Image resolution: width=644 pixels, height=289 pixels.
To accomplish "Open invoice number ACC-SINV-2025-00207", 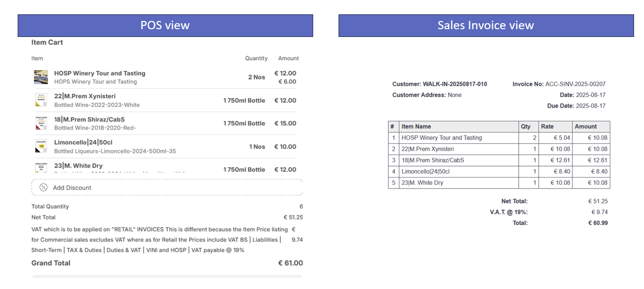I will [575, 84].
